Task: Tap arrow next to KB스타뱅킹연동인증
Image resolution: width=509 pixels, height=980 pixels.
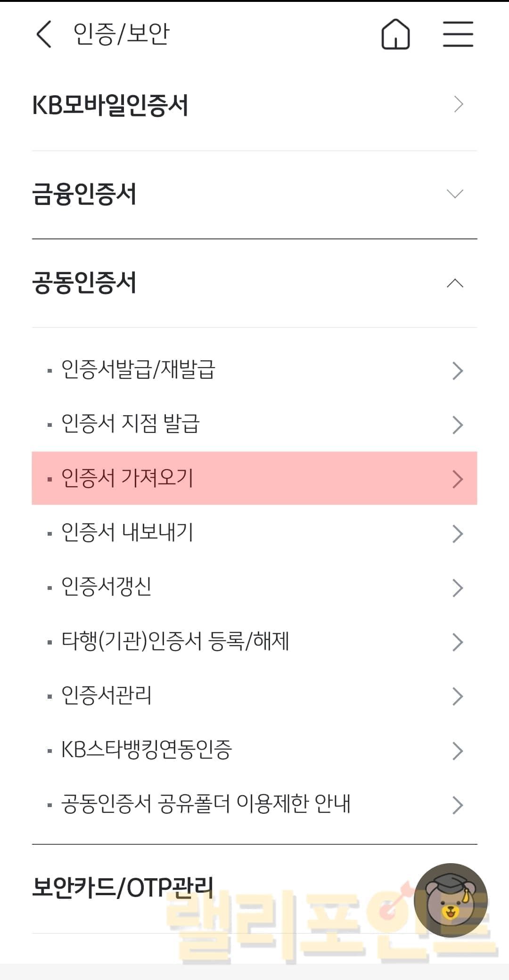Action: point(457,751)
